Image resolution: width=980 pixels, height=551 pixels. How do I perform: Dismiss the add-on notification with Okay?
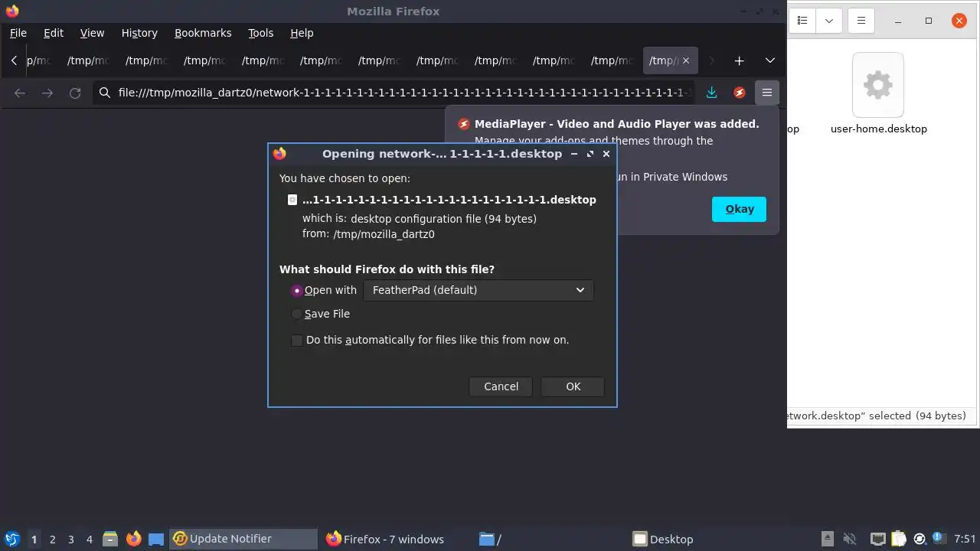[x=739, y=209]
